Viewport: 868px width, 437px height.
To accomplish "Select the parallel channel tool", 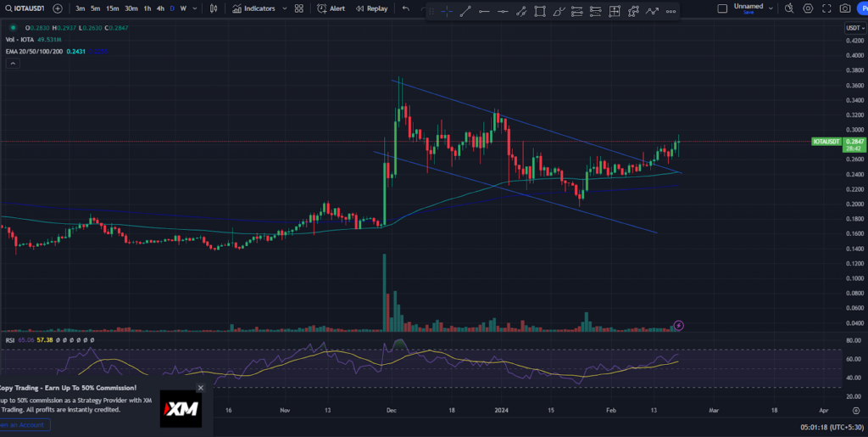I will click(521, 11).
